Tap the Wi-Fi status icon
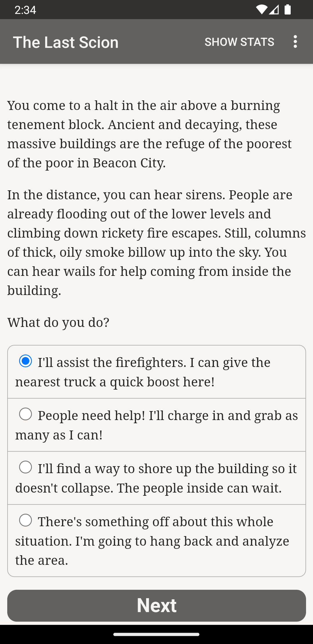The width and height of the screenshot is (313, 644). (x=261, y=10)
